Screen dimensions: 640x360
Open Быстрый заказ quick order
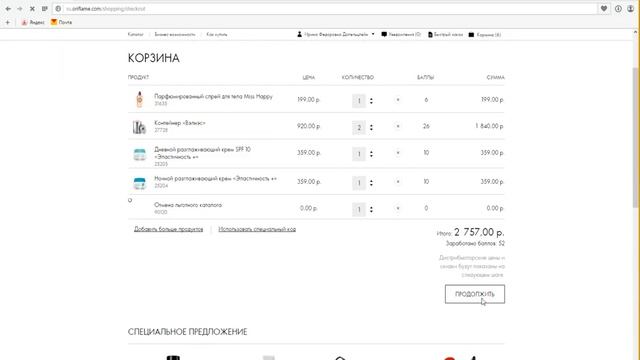coord(445,35)
